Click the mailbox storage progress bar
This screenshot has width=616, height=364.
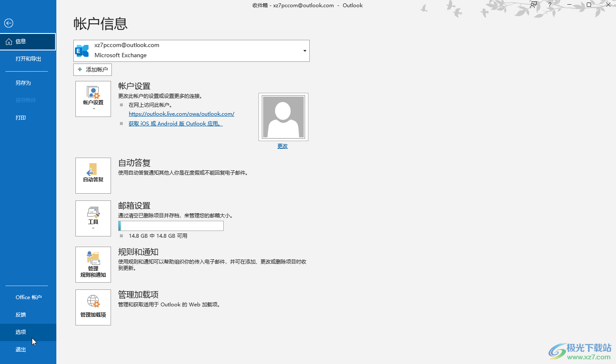point(171,226)
